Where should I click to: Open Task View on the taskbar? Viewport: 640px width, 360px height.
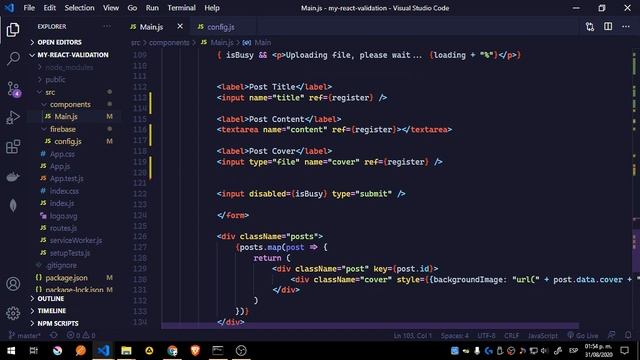point(34,351)
